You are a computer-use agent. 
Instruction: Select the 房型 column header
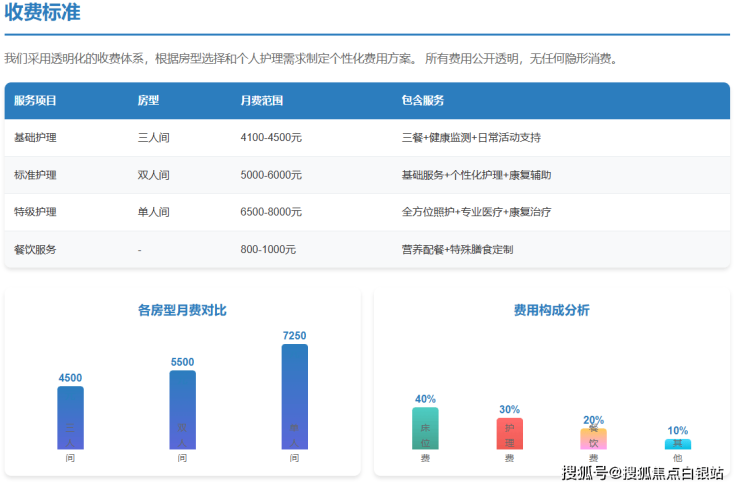tap(148, 101)
